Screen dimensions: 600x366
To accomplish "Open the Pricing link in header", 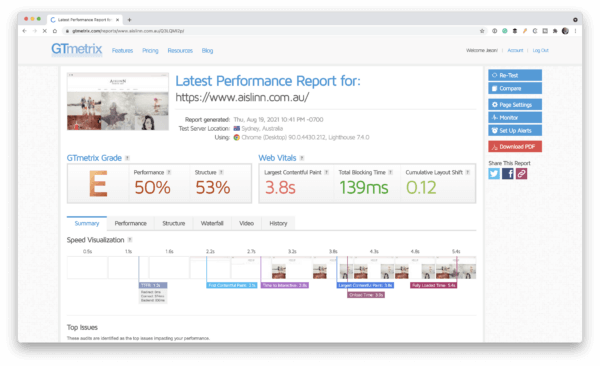I will (150, 51).
